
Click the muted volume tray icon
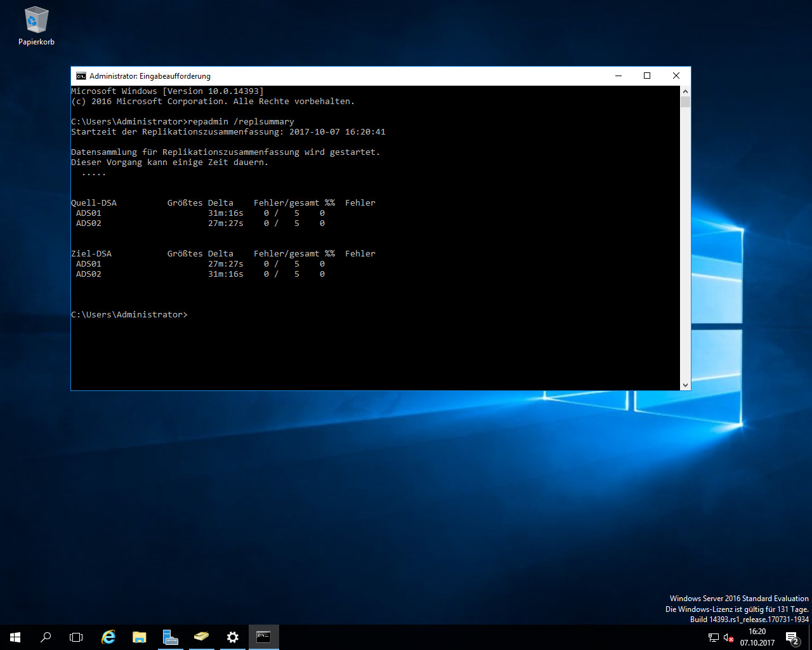point(728,637)
